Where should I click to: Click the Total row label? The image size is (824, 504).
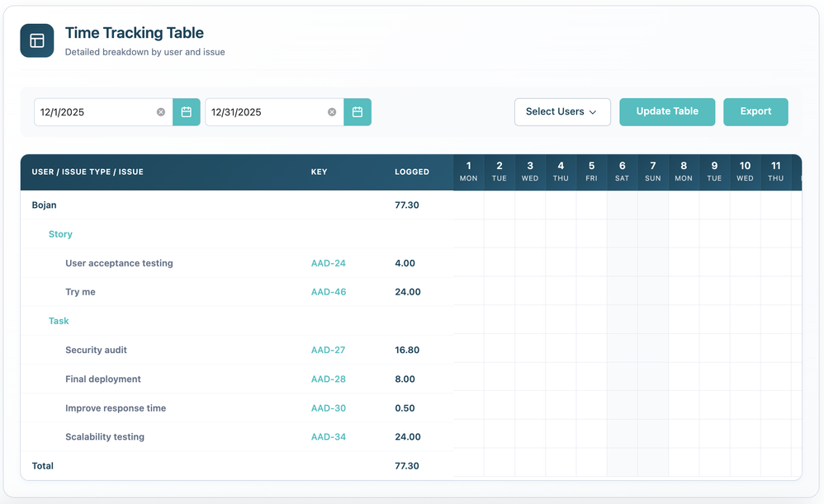[43, 466]
